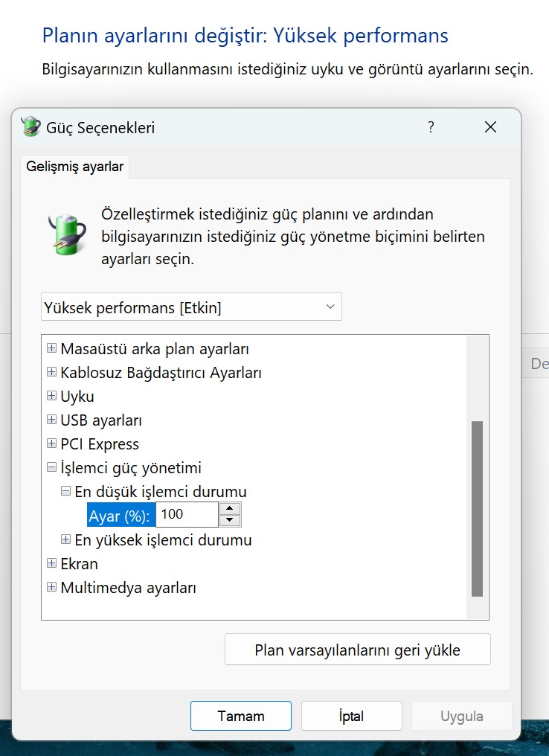Select the Gelişmiş ayarlar tab
549x756 pixels.
pyautogui.click(x=74, y=167)
